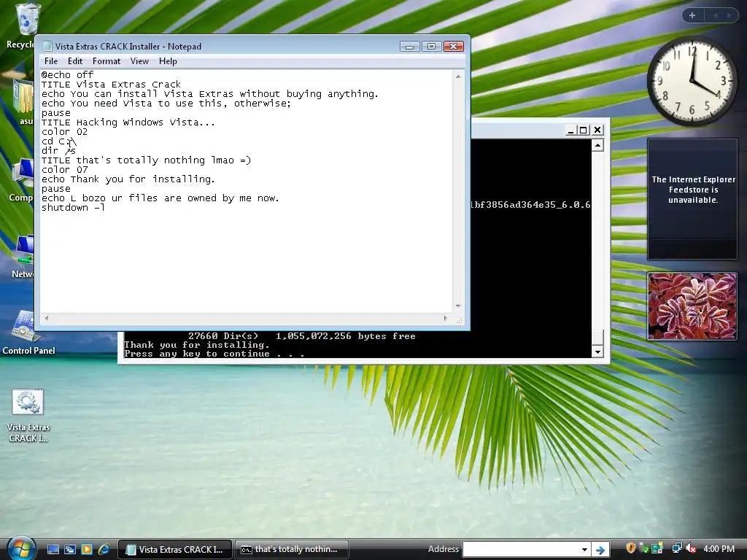Launch Internet Explorer from quick launch
Image resolution: width=747 pixels, height=560 pixels.
104,549
